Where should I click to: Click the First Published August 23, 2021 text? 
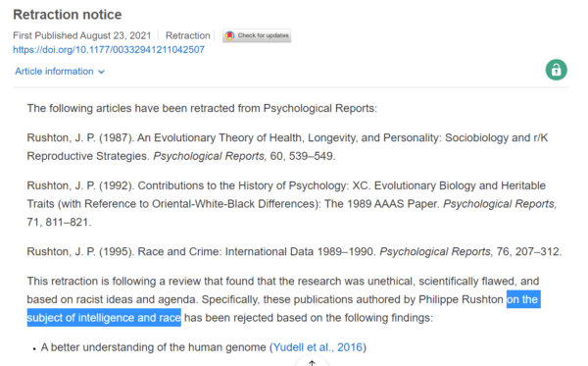pyautogui.click(x=82, y=35)
